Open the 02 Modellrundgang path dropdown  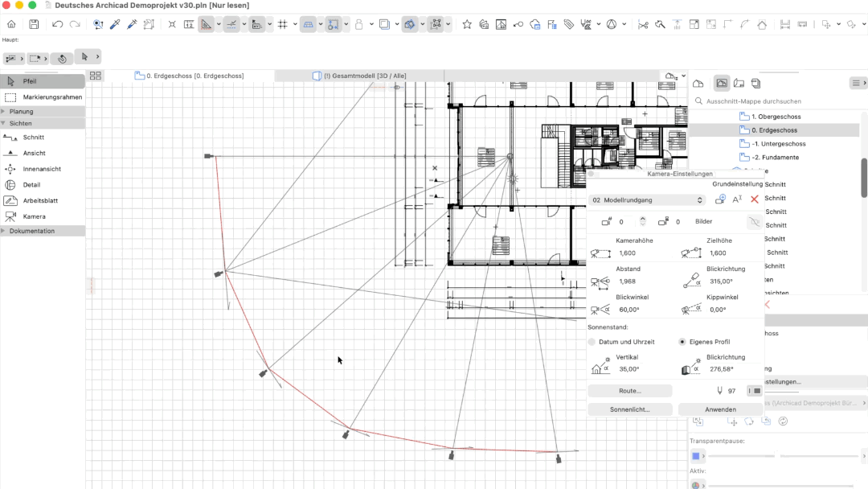[x=647, y=200]
